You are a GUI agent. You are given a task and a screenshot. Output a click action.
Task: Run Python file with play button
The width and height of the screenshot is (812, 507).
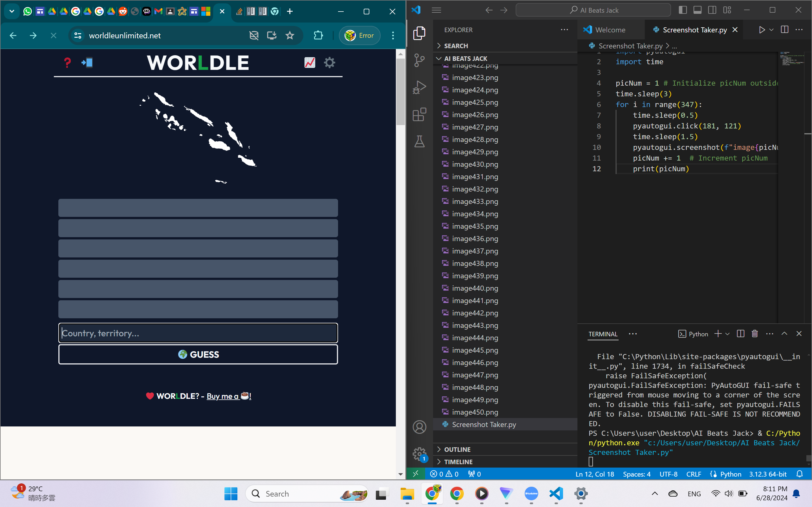[x=762, y=30]
